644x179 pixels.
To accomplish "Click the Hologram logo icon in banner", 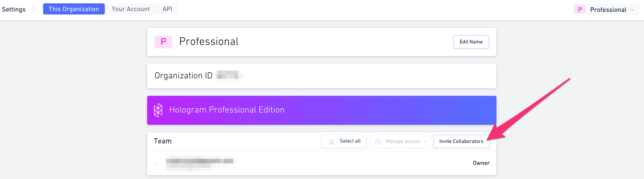I will [x=158, y=110].
